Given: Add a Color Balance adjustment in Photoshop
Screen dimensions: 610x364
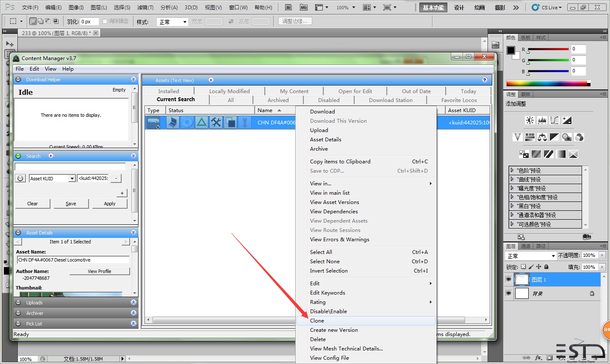Looking at the screenshot, I should tap(542, 137).
